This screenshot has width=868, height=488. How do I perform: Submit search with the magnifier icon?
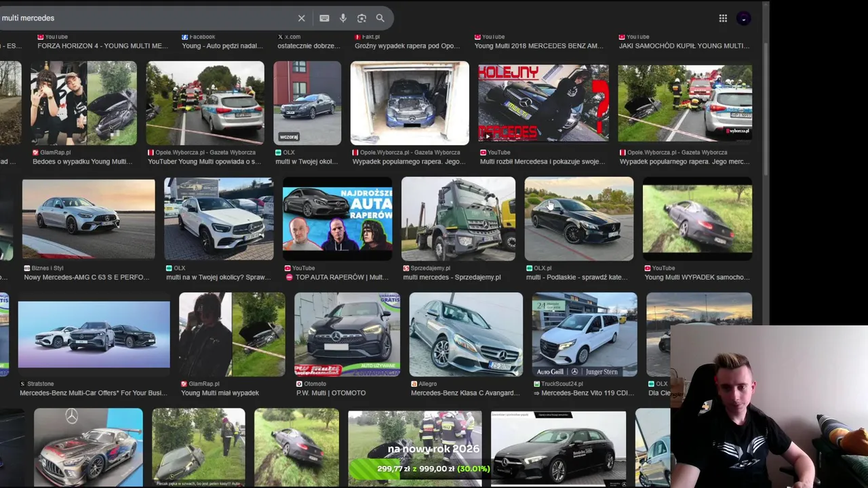tap(380, 18)
